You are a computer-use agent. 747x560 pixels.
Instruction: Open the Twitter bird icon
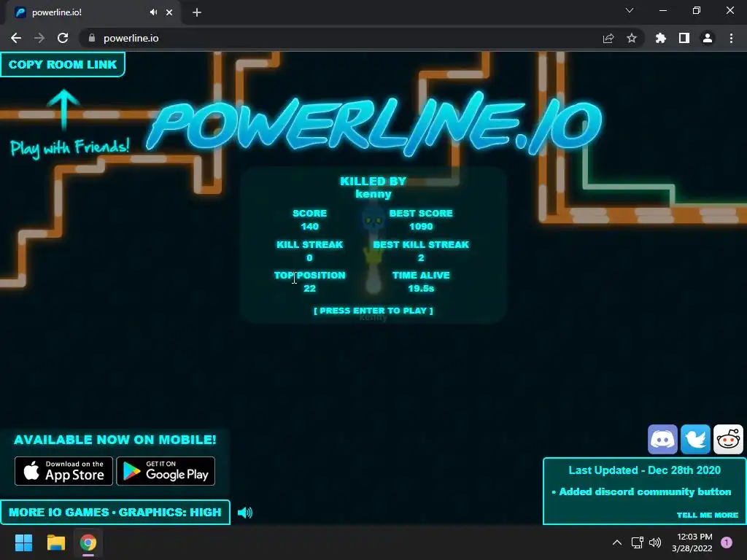click(695, 439)
